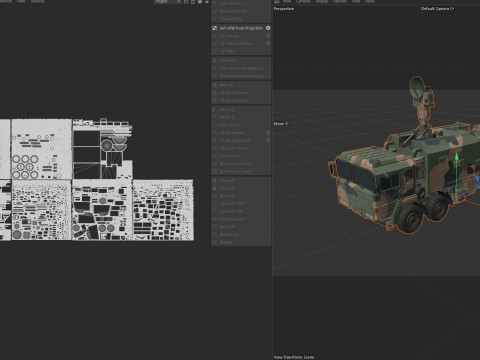Click the UV tile with large black rectangles
This screenshot has width=480, height=360.
point(102,149)
